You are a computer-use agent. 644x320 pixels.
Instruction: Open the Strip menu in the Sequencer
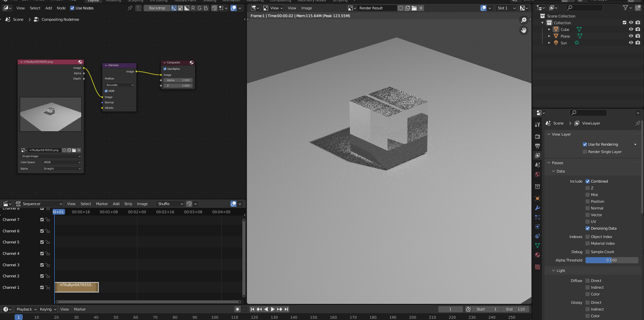coord(128,204)
